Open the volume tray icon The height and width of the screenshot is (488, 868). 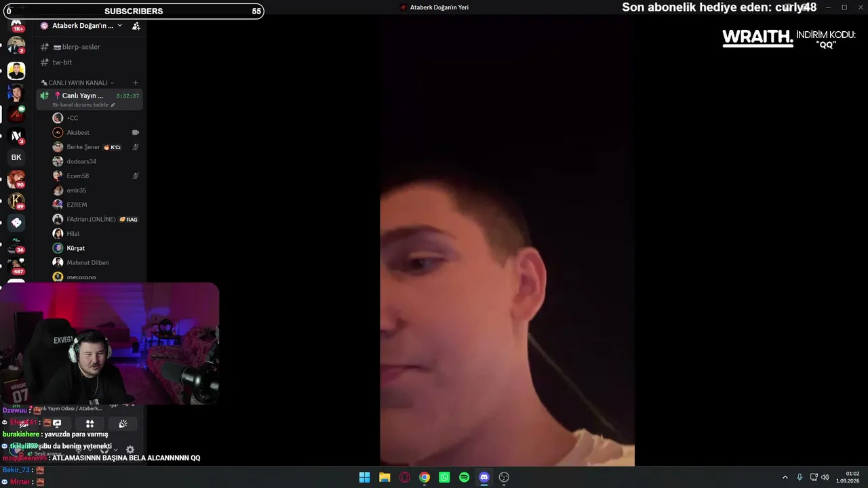[825, 477]
